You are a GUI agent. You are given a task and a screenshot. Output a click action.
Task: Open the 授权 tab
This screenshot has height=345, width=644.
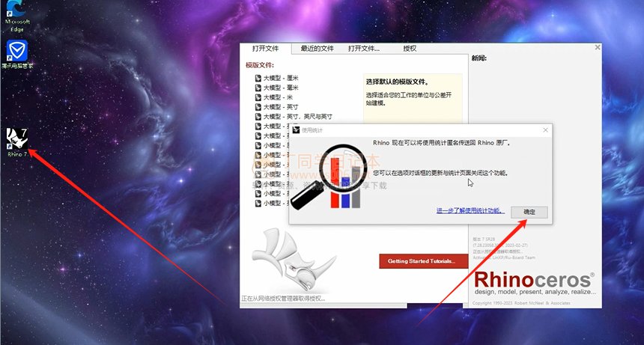tap(410, 49)
